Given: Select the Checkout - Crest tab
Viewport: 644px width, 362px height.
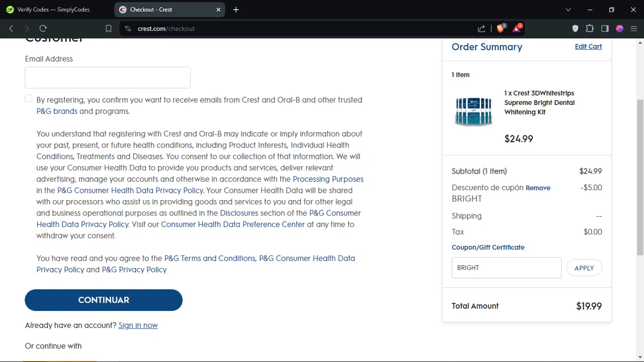Looking at the screenshot, I should click(170, 9).
